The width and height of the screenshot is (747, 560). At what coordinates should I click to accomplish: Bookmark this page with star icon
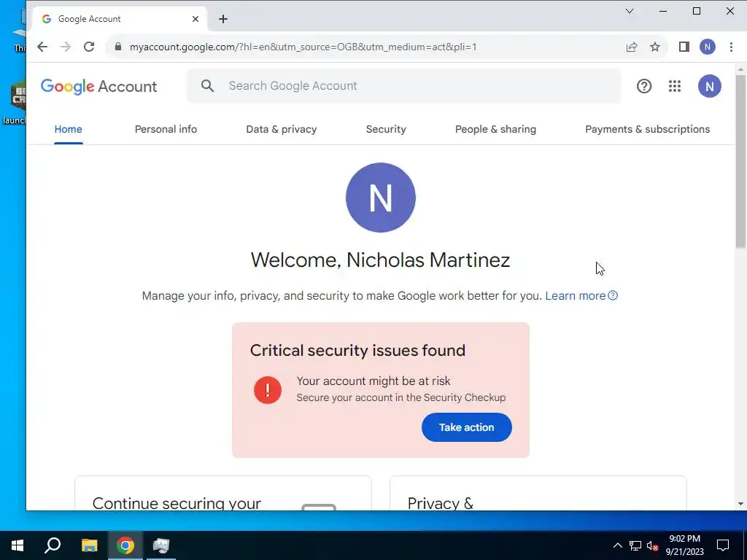click(x=655, y=47)
